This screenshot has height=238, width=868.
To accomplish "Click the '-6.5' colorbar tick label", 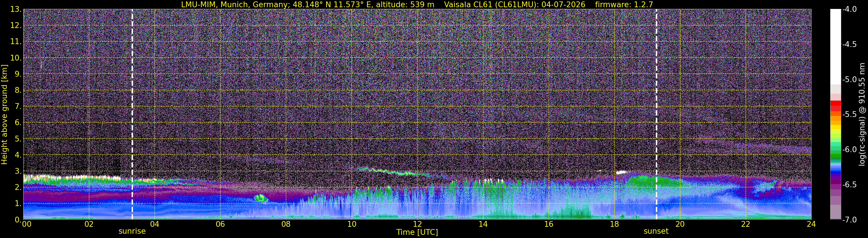I will click(x=849, y=184).
